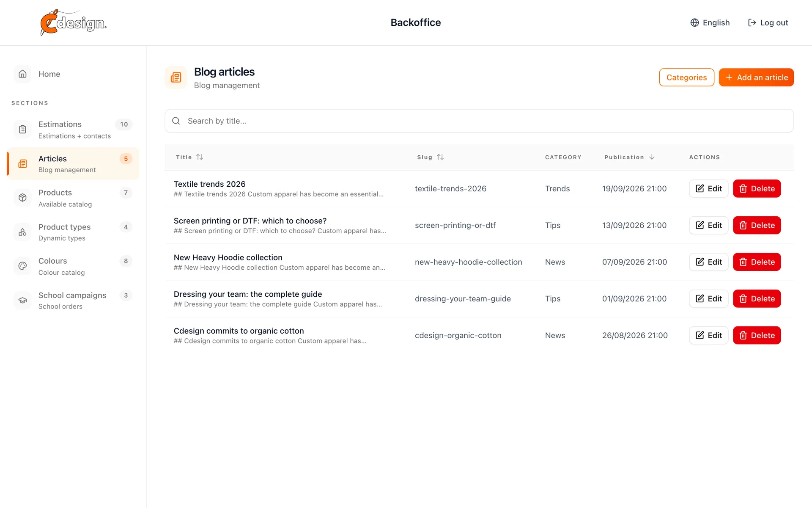
Task: Click the Colours palette icon
Action: point(23,266)
